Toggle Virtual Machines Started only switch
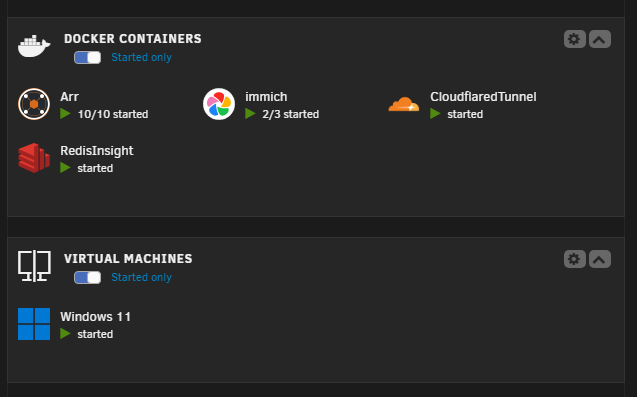637x397 pixels. 87,277
